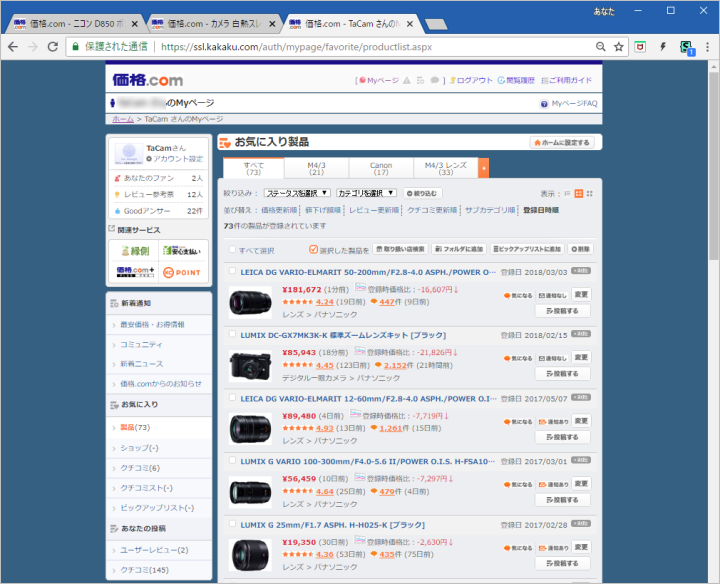
Task: Open 安心支払い related service logo
Action: click(182, 251)
